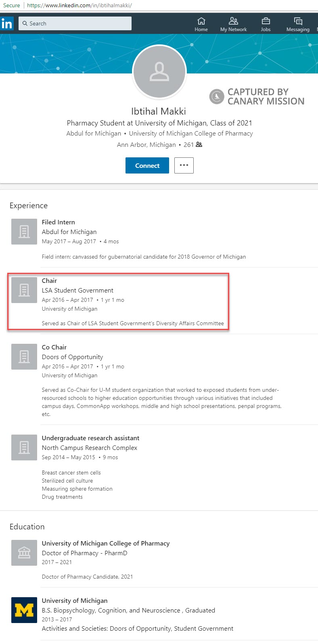This screenshot has width=318, height=644.
Task: Open the three-dot More actions menu
Action: 184,165
